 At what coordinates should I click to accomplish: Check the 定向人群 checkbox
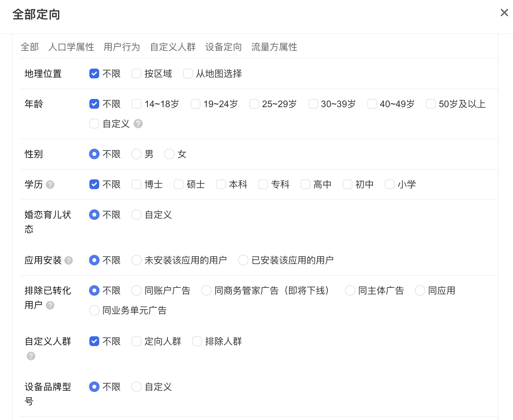click(x=136, y=341)
